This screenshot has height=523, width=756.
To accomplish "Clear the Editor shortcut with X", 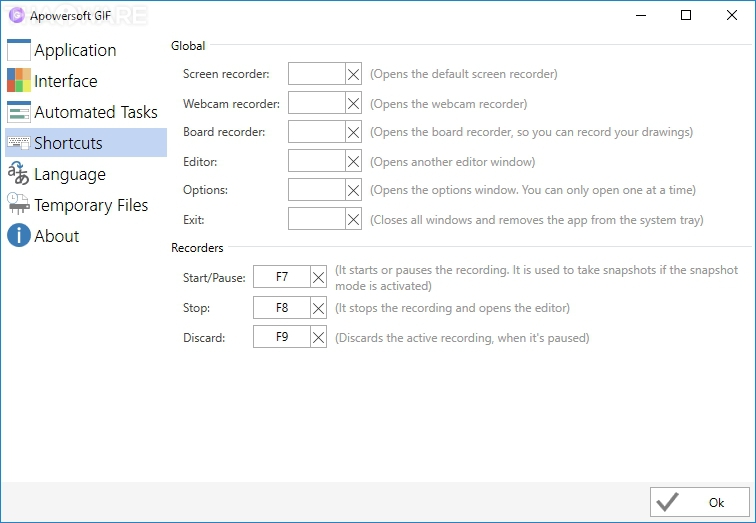I will tap(354, 161).
